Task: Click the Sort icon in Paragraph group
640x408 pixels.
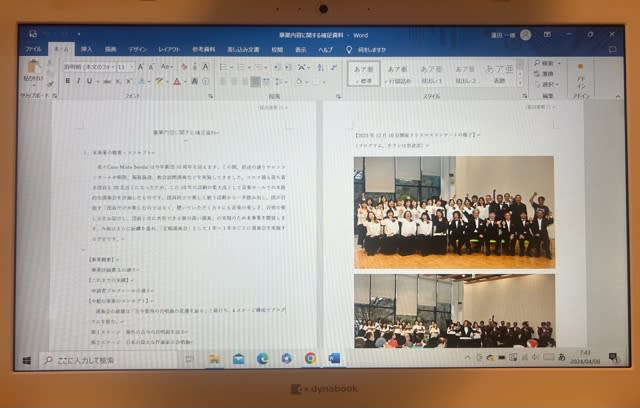Action: coord(320,67)
